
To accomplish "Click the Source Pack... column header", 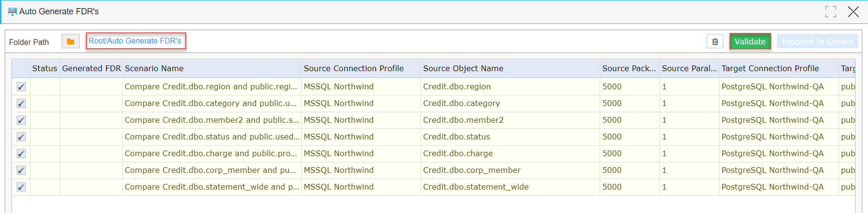I will click(x=630, y=68).
